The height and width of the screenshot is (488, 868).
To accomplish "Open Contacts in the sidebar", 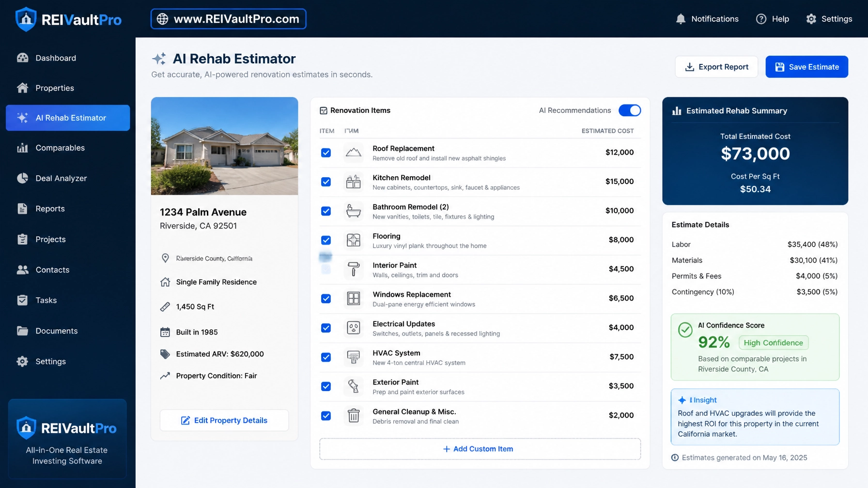I will (68, 270).
